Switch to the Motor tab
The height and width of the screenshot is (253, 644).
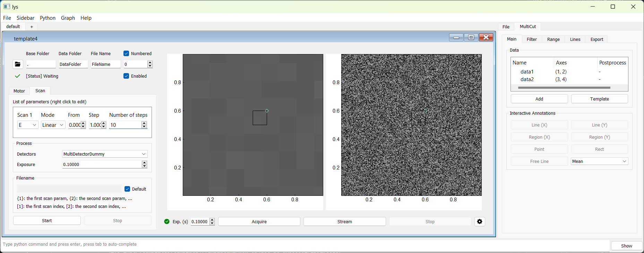click(x=19, y=91)
